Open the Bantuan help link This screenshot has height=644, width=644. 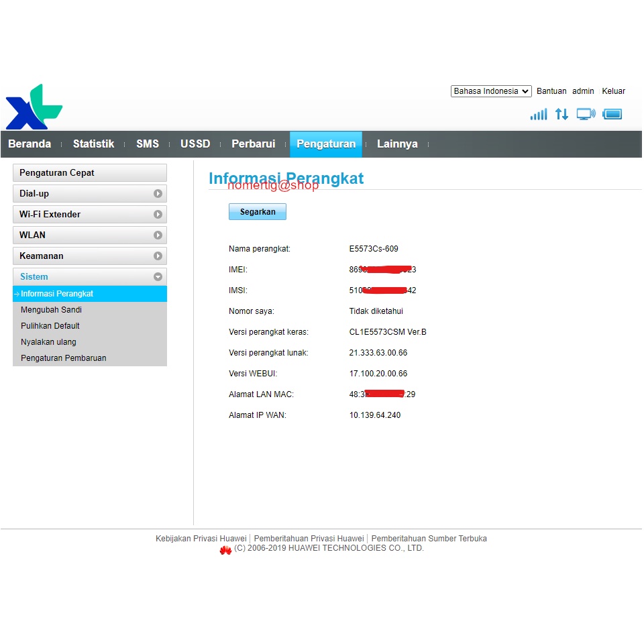pos(551,91)
